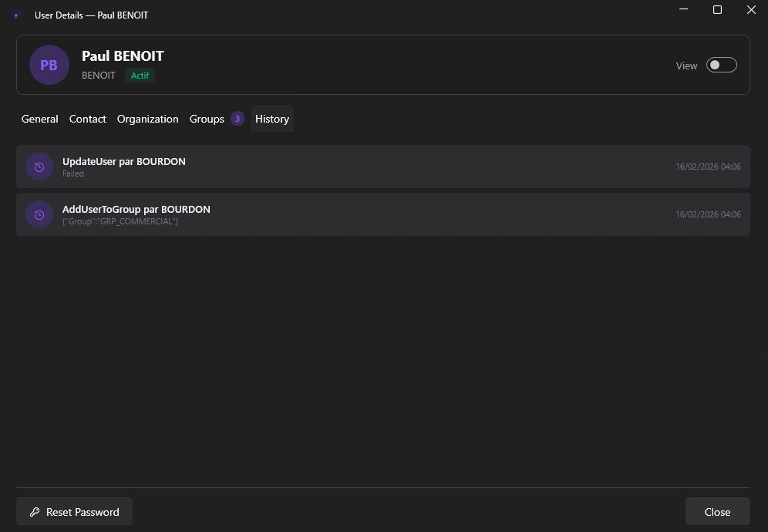Screen dimensions: 768x532
Task: Click the green Actif status badge
Action: (140, 76)
